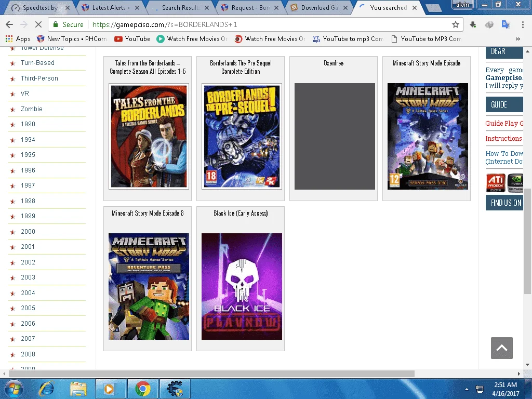The height and width of the screenshot is (399, 532).
Task: Open first Watch Free Movies bookmark
Action: pyautogui.click(x=192, y=38)
